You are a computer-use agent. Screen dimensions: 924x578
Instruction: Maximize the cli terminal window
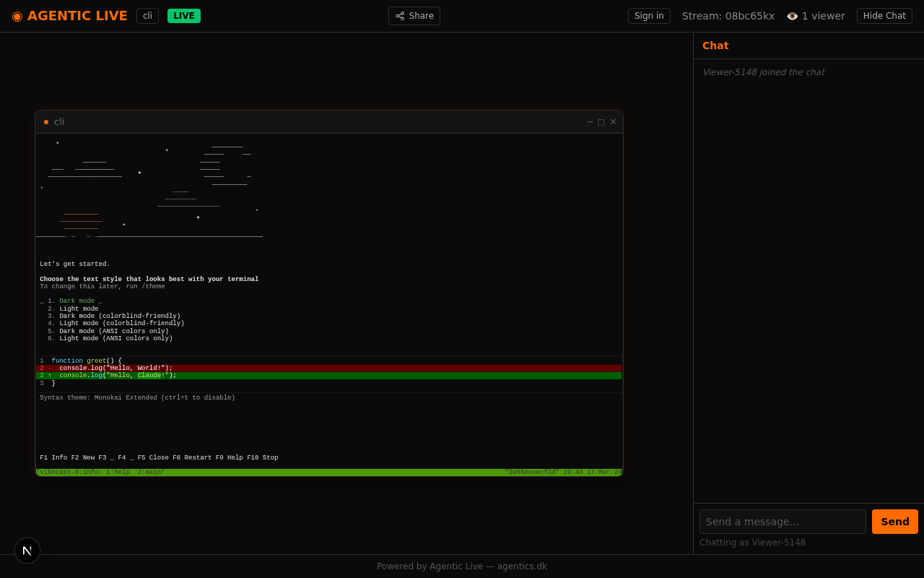click(601, 122)
